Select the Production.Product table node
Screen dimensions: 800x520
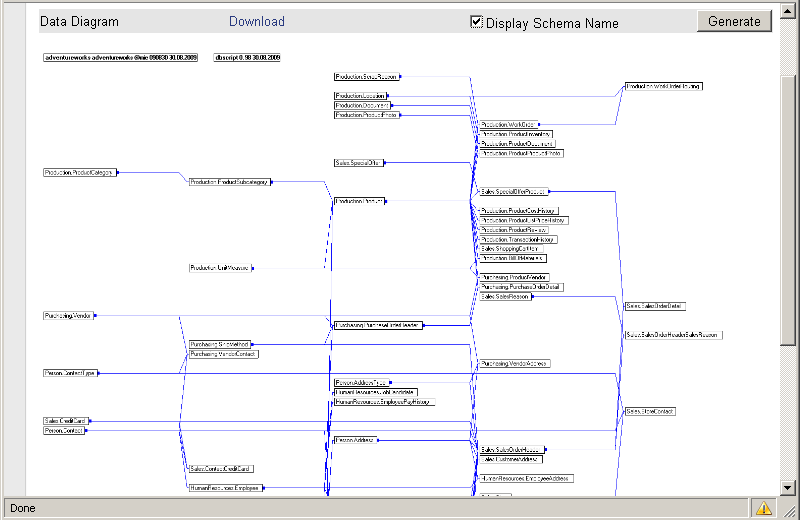tap(359, 201)
